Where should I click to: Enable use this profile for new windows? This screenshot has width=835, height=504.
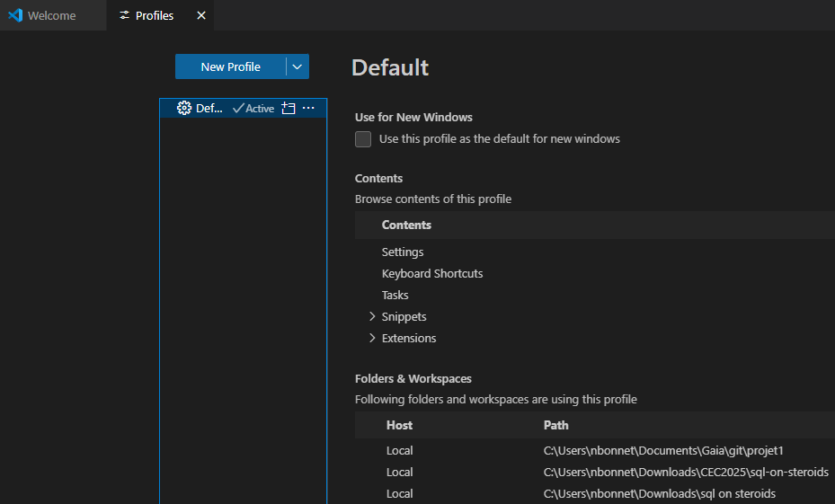click(x=363, y=139)
